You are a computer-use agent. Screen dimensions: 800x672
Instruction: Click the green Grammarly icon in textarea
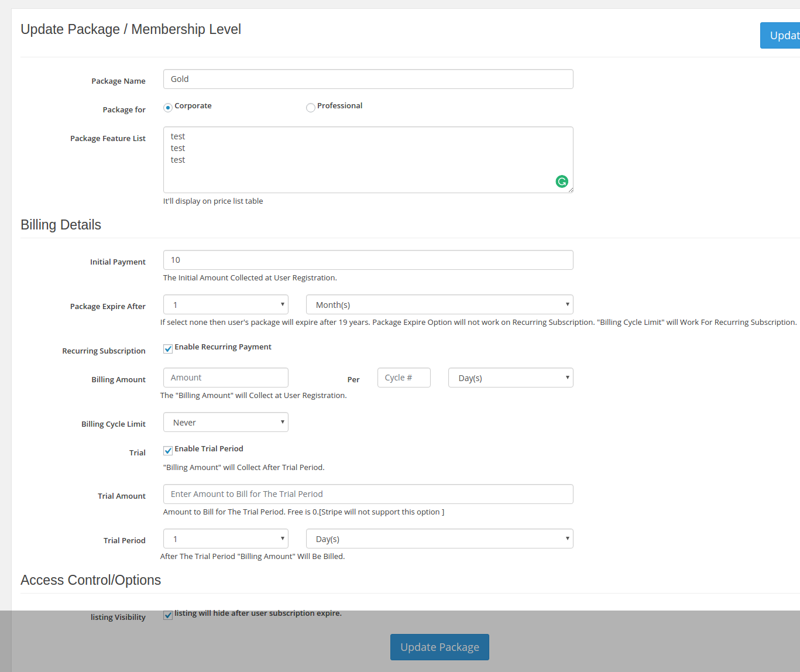point(562,181)
